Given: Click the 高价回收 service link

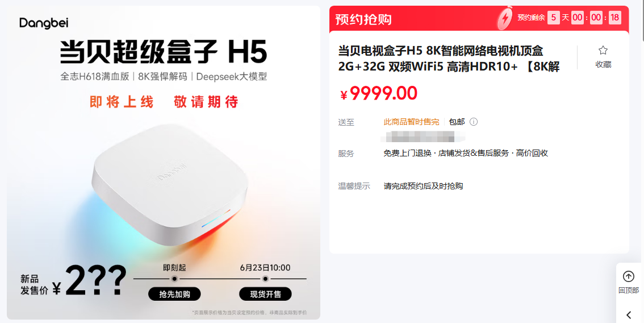Looking at the screenshot, I should click(x=532, y=154).
